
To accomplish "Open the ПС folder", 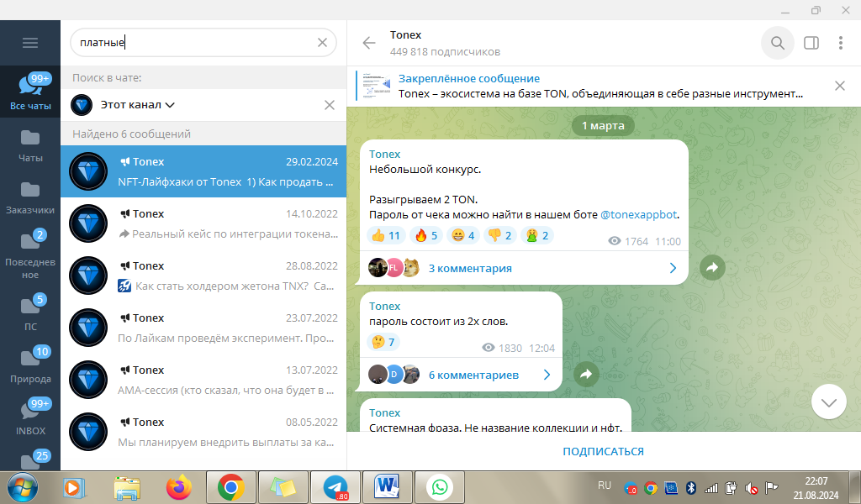I will (30, 312).
